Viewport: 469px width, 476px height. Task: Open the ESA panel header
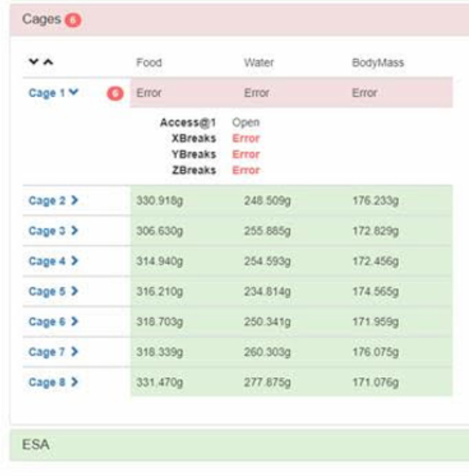click(x=227, y=445)
